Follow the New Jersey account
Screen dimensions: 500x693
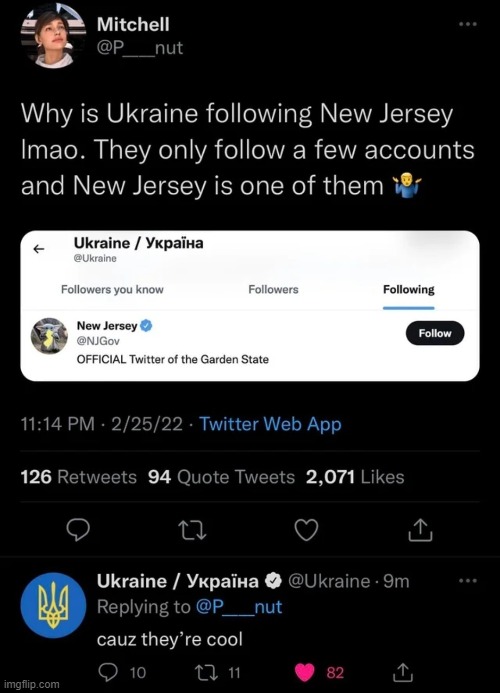(x=435, y=333)
